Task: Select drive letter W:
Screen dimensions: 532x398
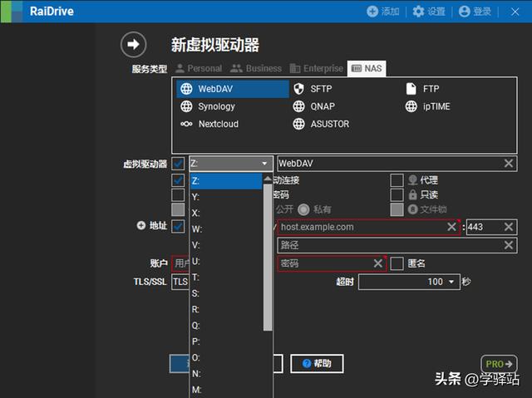Action: pyautogui.click(x=225, y=229)
